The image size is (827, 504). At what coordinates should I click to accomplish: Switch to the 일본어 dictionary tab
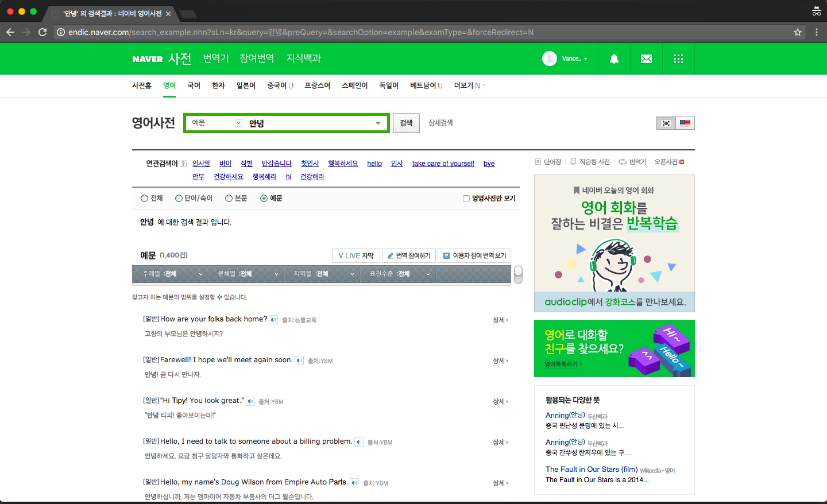[246, 86]
